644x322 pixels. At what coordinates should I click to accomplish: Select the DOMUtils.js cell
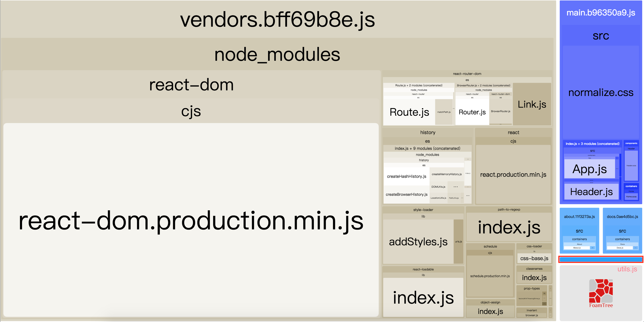pos(438,187)
